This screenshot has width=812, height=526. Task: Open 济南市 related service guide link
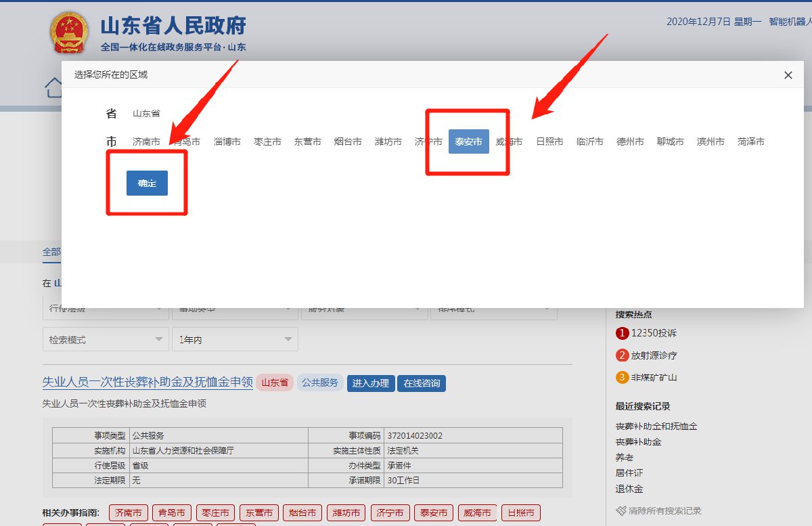[128, 513]
